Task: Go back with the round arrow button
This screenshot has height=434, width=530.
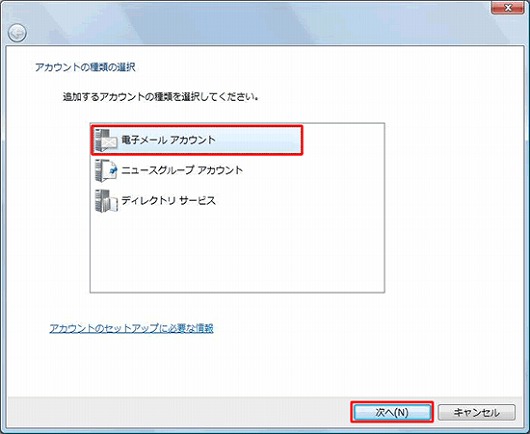Action: tap(17, 33)
